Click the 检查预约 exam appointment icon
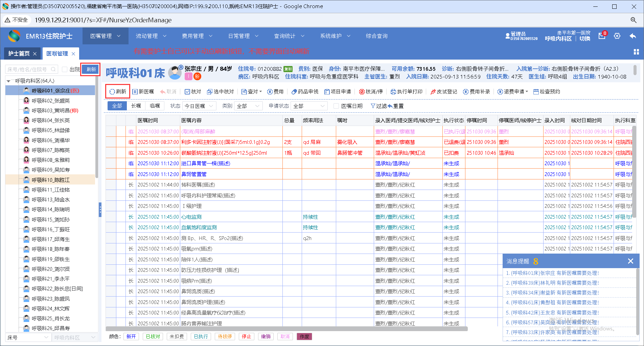The width and height of the screenshot is (644, 346). [x=536, y=92]
